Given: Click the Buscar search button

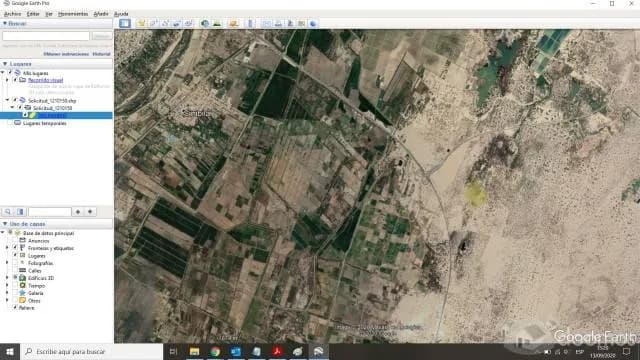Looking at the screenshot, I should 102,36.
